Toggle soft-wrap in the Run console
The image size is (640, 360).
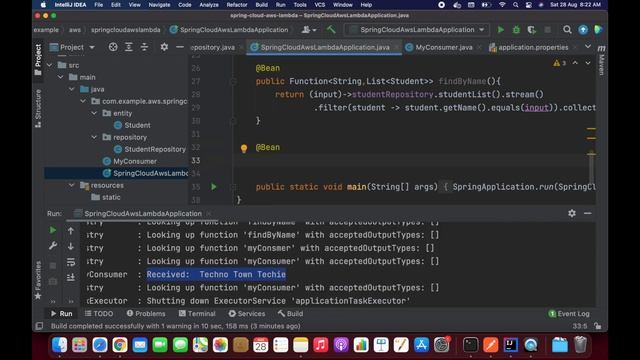point(71,262)
